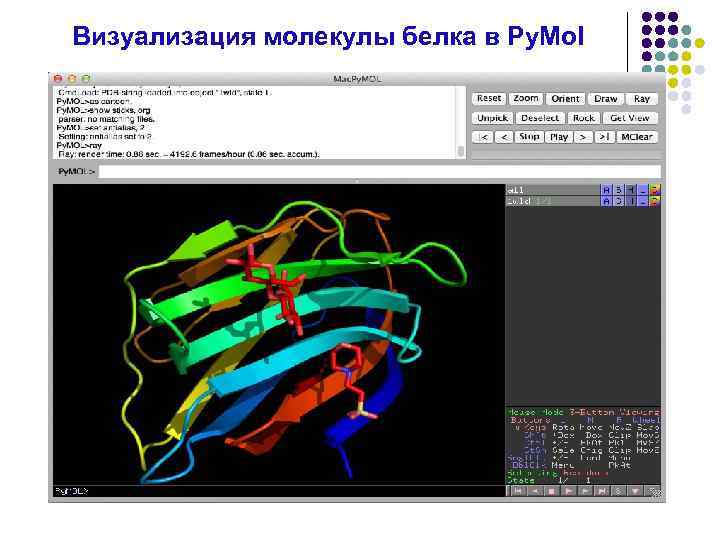Click the Play button in top panel
720x540 pixels.
[x=559, y=137]
